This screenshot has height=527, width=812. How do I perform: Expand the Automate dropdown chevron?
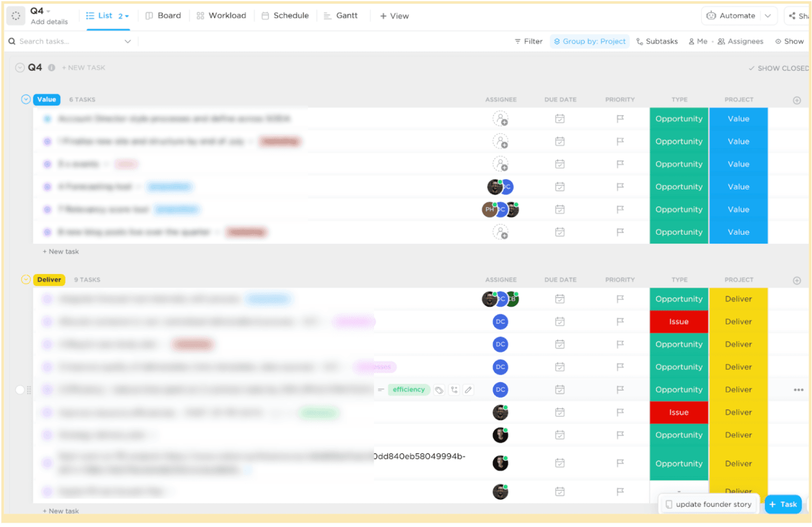click(768, 16)
